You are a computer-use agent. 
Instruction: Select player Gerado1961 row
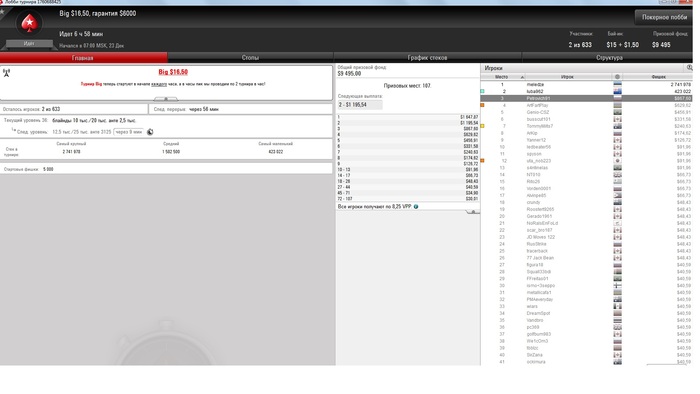[x=586, y=216]
